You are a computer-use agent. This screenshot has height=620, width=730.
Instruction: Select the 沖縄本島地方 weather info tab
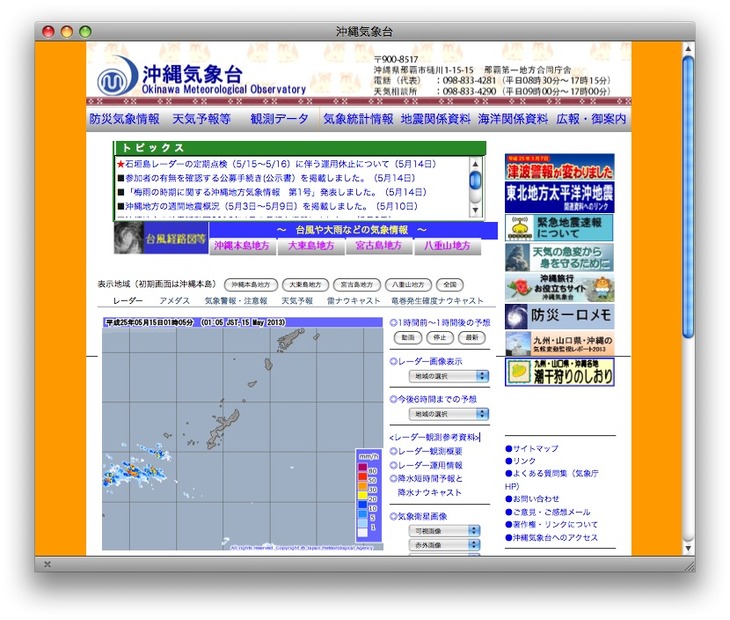point(242,246)
